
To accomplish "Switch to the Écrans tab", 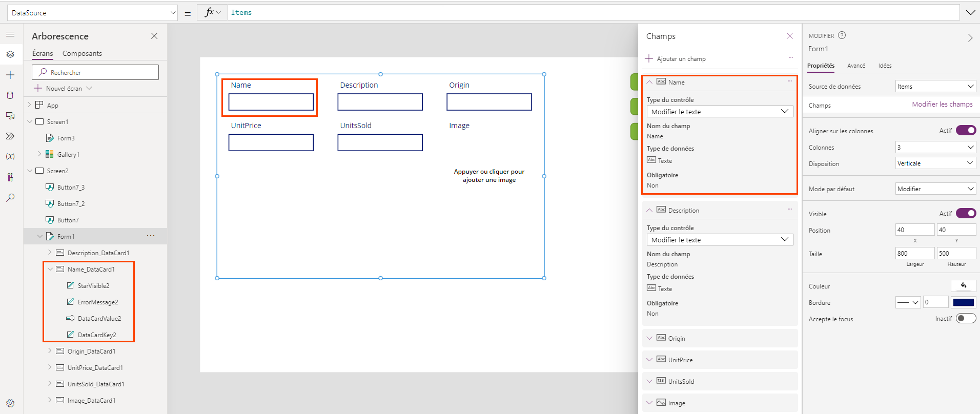I will [x=43, y=53].
